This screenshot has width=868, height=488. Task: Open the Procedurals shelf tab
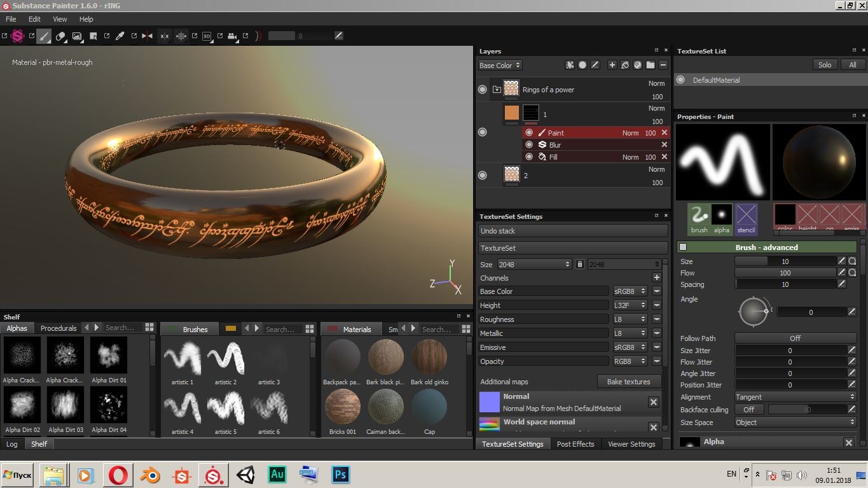tap(59, 328)
